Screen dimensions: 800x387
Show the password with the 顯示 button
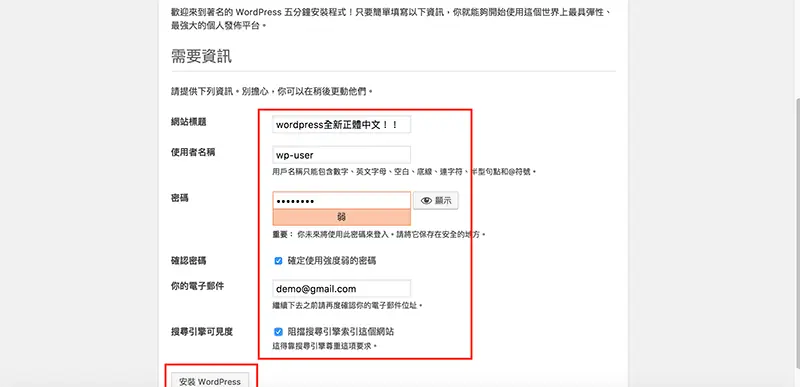click(x=436, y=201)
